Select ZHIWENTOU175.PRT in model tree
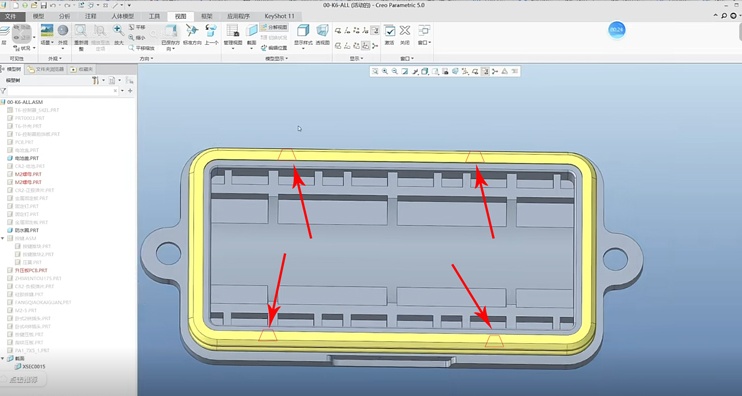The width and height of the screenshot is (742, 396). [38, 278]
